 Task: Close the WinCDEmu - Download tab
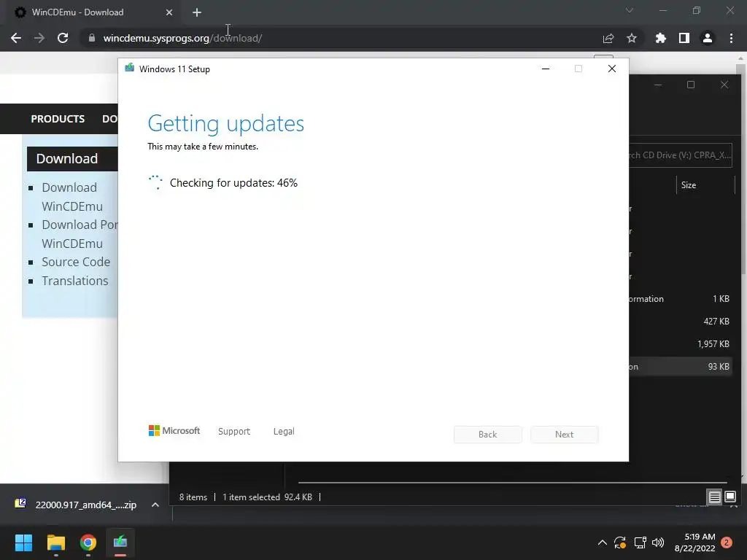coord(169,12)
